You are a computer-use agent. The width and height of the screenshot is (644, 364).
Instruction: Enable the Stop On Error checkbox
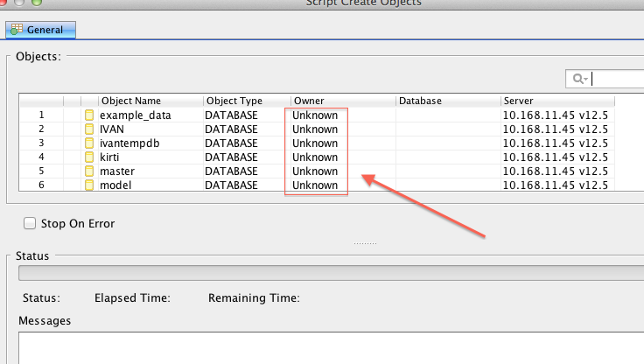pyautogui.click(x=31, y=223)
